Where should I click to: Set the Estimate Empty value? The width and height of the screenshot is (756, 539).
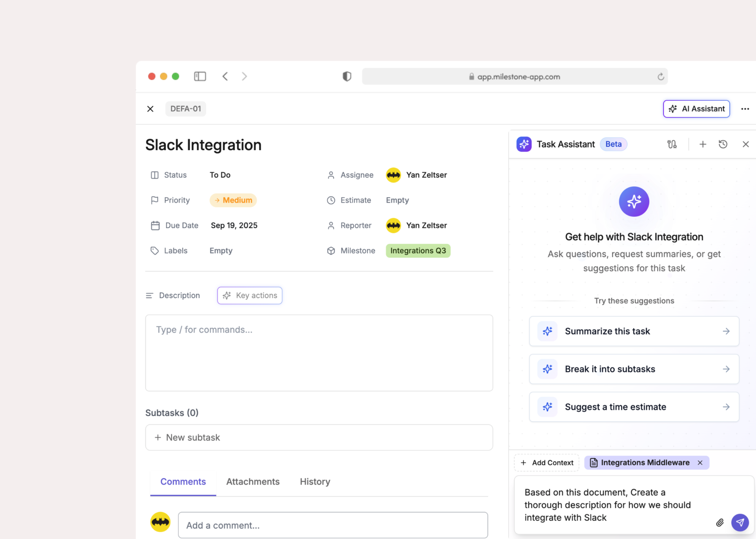pos(397,200)
